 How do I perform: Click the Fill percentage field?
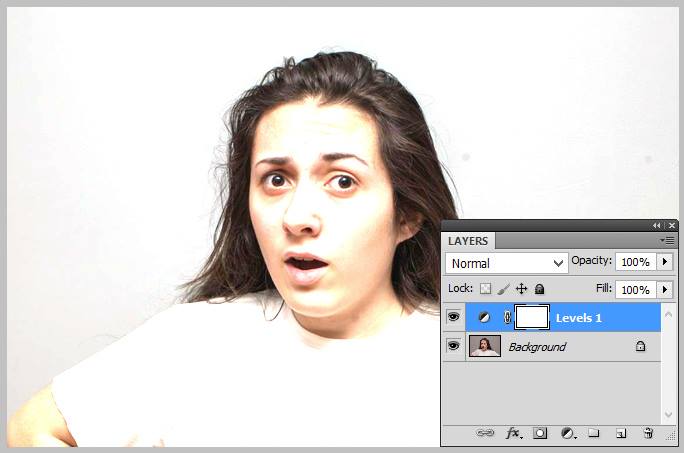(x=634, y=289)
